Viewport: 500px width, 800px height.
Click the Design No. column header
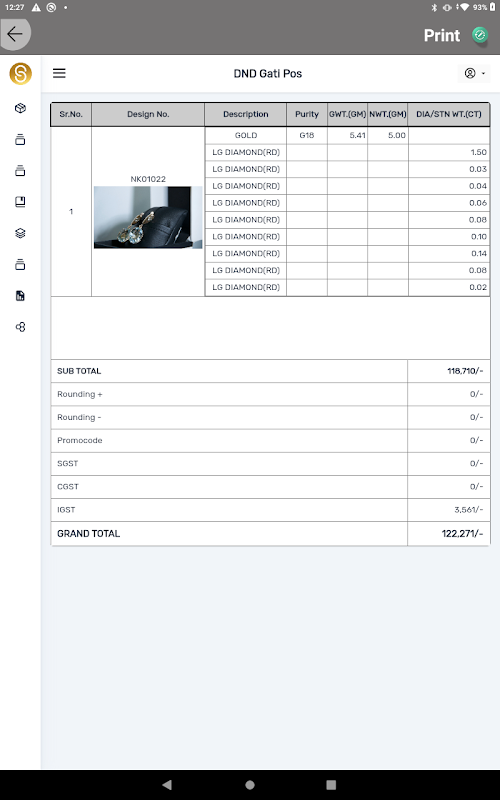tap(148, 114)
